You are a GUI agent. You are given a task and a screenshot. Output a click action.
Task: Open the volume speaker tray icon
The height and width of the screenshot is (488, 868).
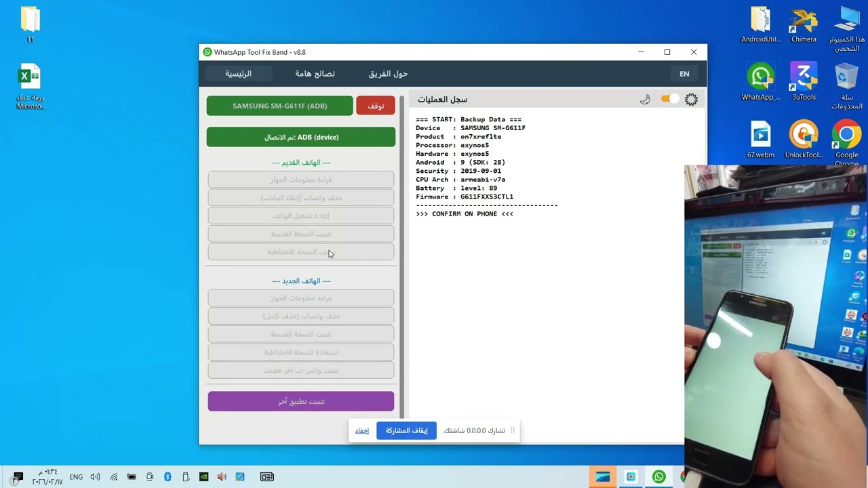point(95,477)
